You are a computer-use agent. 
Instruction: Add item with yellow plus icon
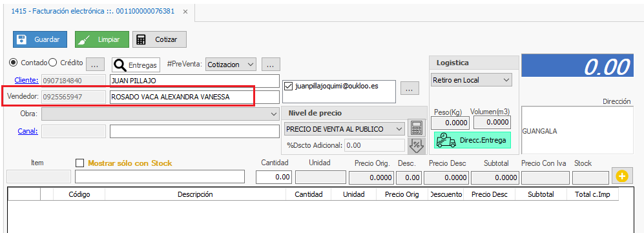622,176
